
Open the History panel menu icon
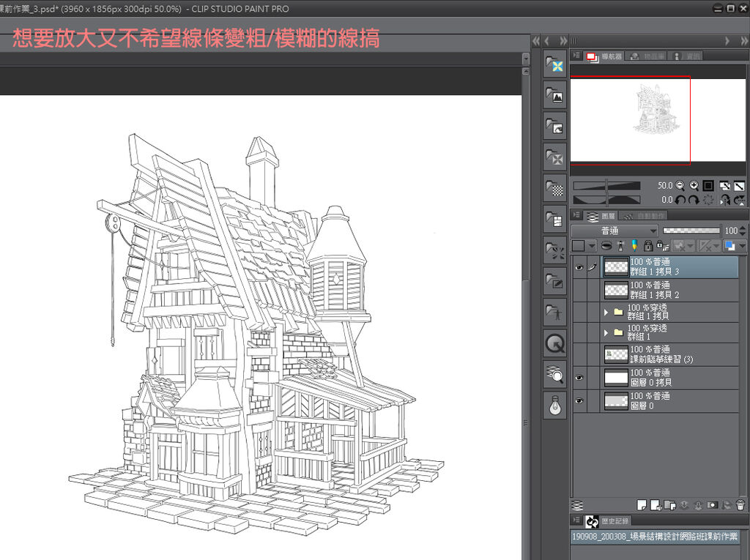(x=577, y=520)
